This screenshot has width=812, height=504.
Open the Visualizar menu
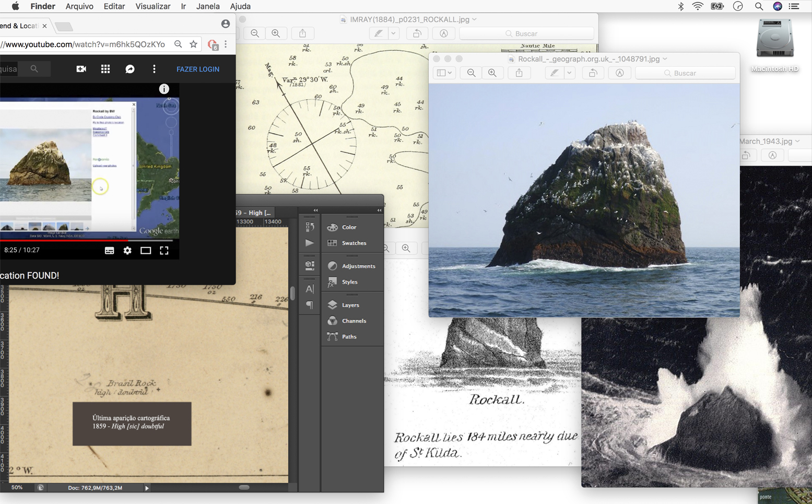(x=152, y=6)
